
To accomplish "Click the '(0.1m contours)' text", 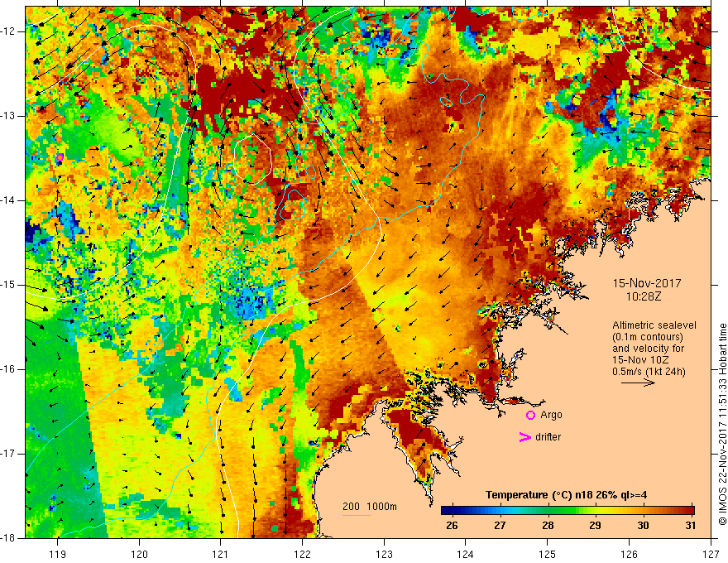I will point(648,337).
